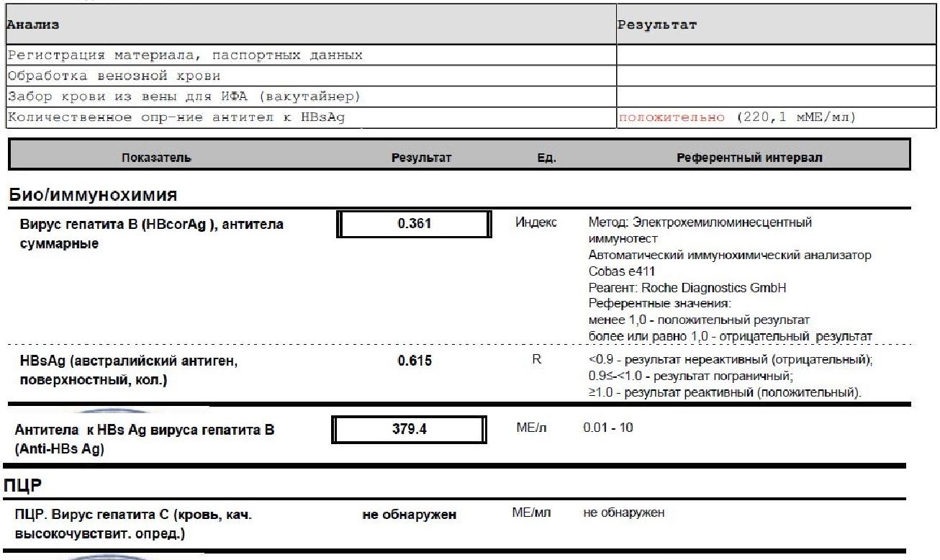Click the "0.01 - 10" reference interval
This screenshot has width=940, height=560.
[x=608, y=428]
